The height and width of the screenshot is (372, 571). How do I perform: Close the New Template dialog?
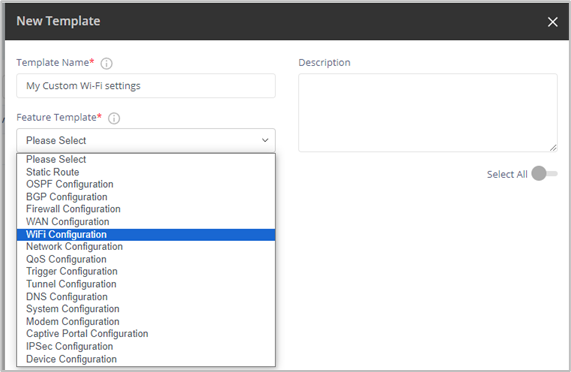point(552,22)
